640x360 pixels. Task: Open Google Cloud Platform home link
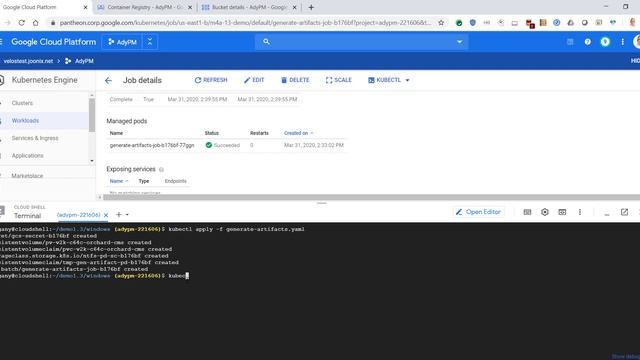pos(53,42)
